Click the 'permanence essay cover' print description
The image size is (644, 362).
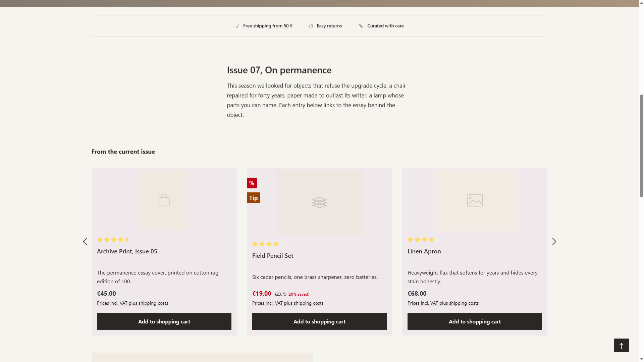click(158, 277)
